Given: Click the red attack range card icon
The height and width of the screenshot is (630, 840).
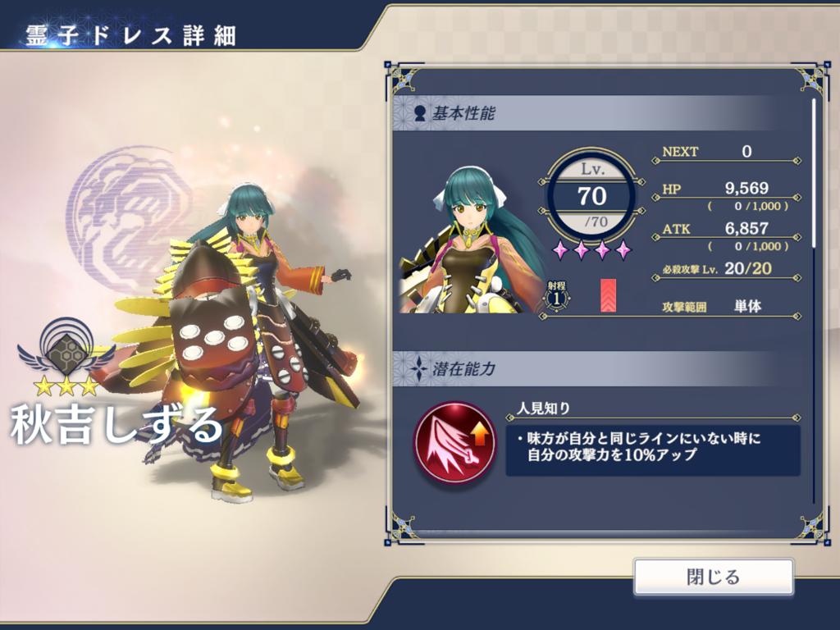Looking at the screenshot, I should (x=608, y=295).
